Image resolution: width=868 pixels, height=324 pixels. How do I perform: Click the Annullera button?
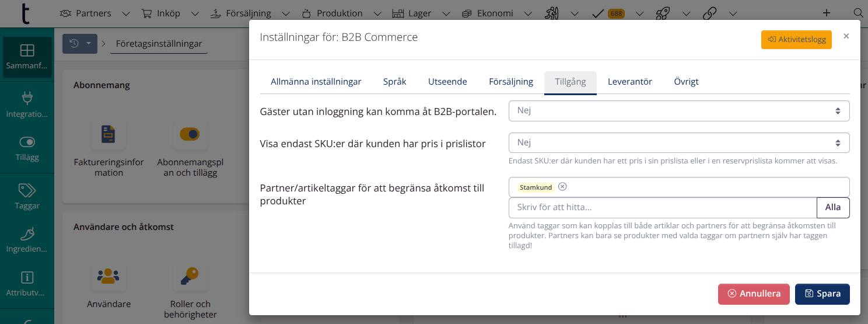pyautogui.click(x=754, y=294)
